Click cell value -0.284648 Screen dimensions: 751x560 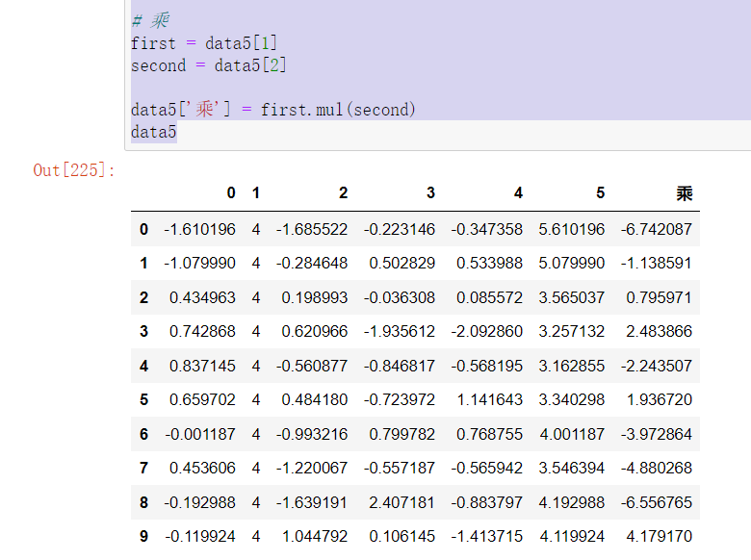312,264
